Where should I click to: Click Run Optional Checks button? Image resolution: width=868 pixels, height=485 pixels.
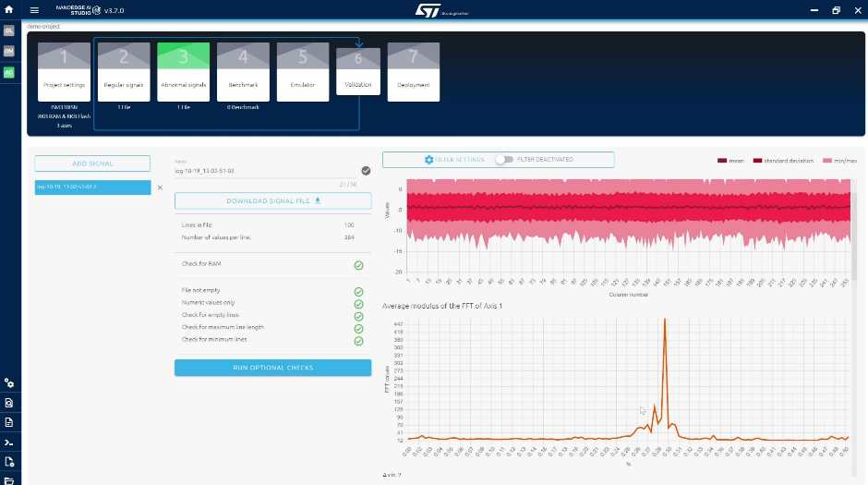(273, 368)
